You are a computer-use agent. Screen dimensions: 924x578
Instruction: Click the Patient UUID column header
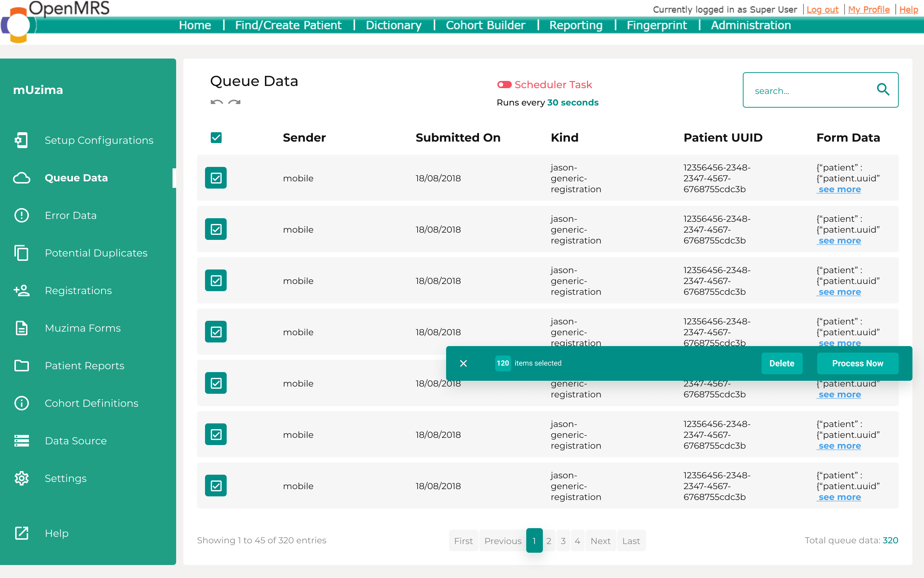click(723, 138)
